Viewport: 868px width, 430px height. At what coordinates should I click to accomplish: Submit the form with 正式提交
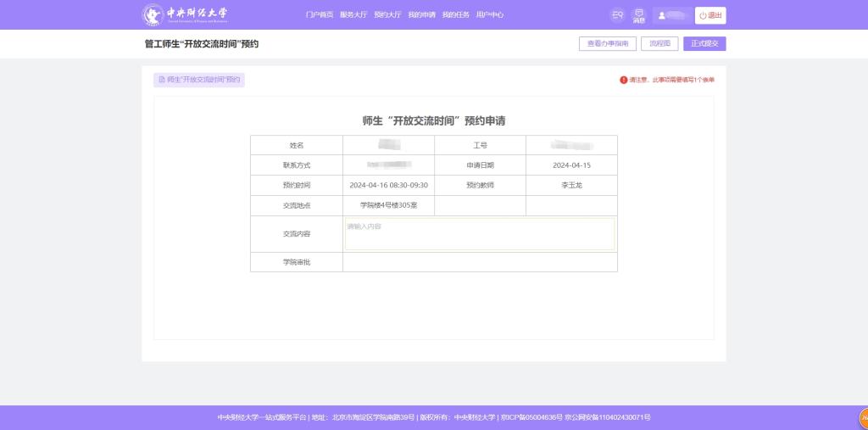[704, 43]
